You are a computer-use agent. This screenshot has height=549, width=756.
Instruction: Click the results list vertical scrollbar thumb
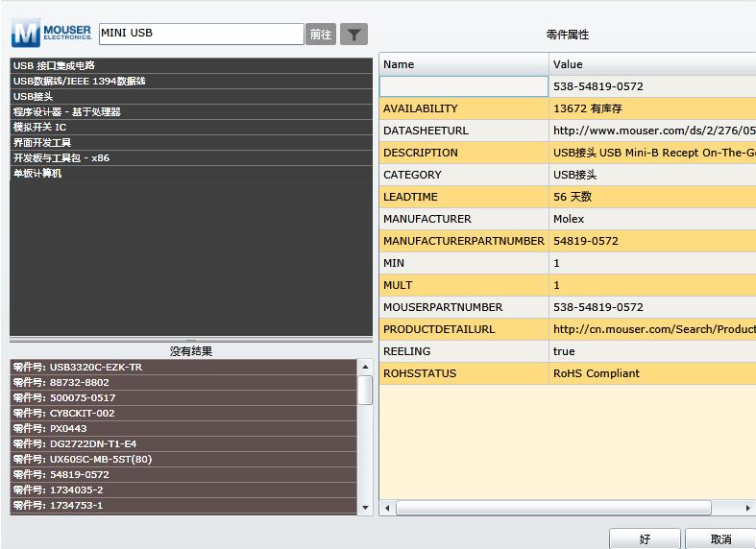pyautogui.click(x=365, y=390)
